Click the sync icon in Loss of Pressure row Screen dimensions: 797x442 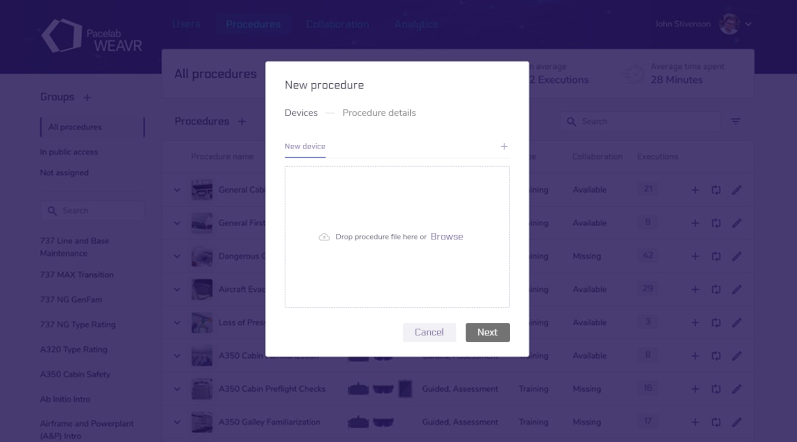(716, 323)
